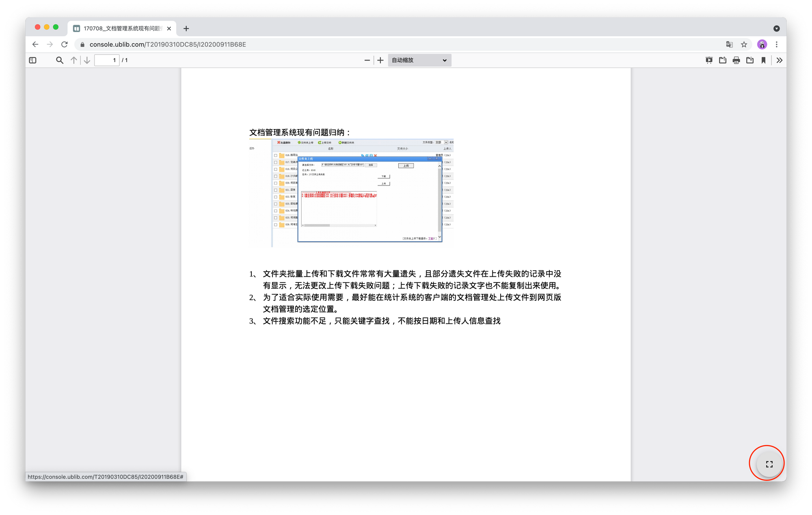Expand the secondary tools chevron menu

click(x=779, y=60)
